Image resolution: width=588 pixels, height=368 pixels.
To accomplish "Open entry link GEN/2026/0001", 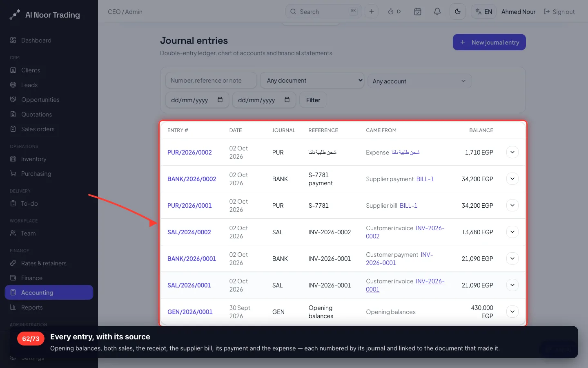I will click(190, 312).
